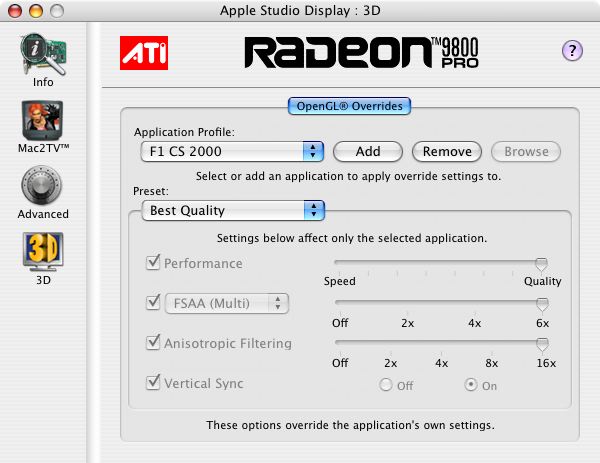
Task: Click the Browse button
Action: click(x=526, y=152)
